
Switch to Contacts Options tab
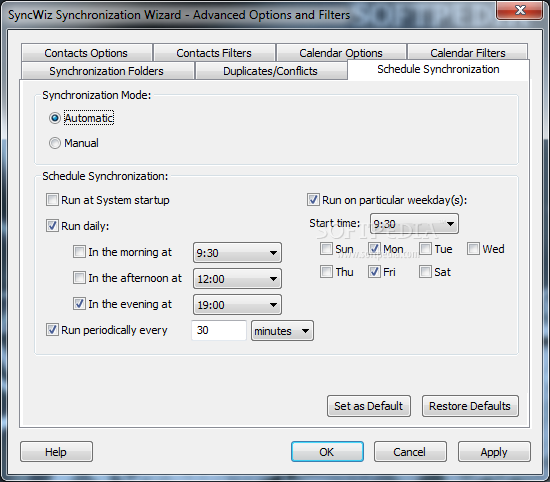[86, 53]
